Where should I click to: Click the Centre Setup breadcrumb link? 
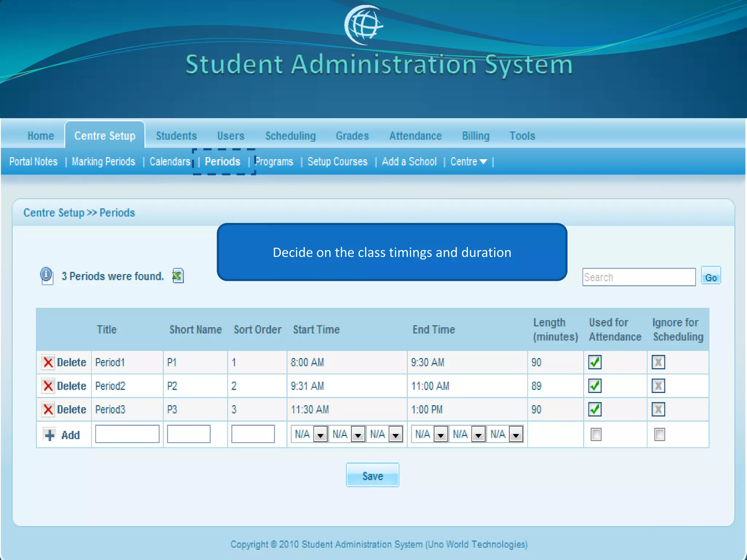[x=54, y=213]
